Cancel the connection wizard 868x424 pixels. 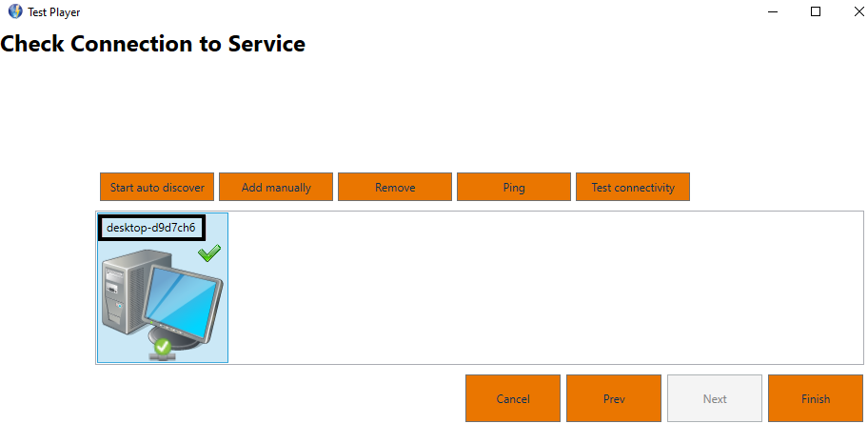pos(513,398)
